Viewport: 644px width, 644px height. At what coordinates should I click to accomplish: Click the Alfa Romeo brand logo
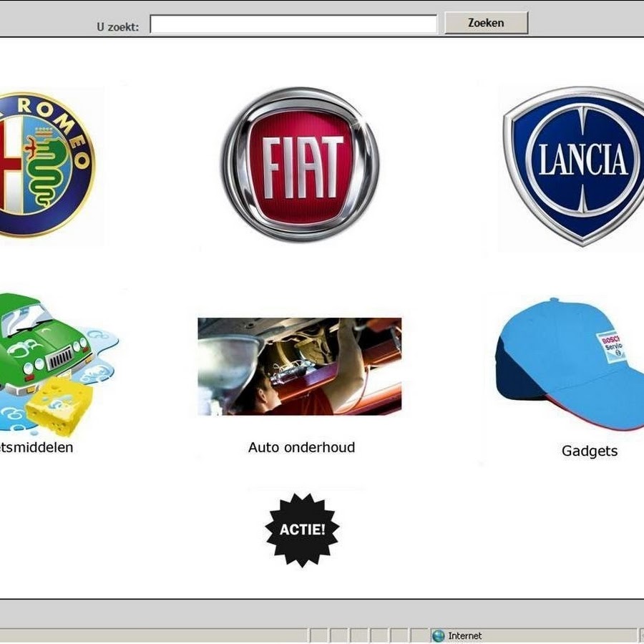pos(44,165)
